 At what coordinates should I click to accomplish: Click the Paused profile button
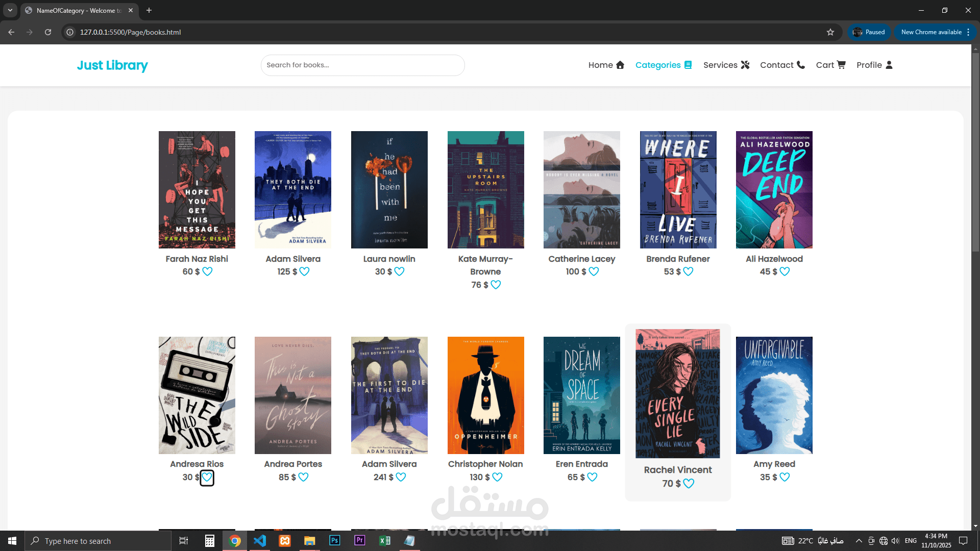tap(869, 32)
